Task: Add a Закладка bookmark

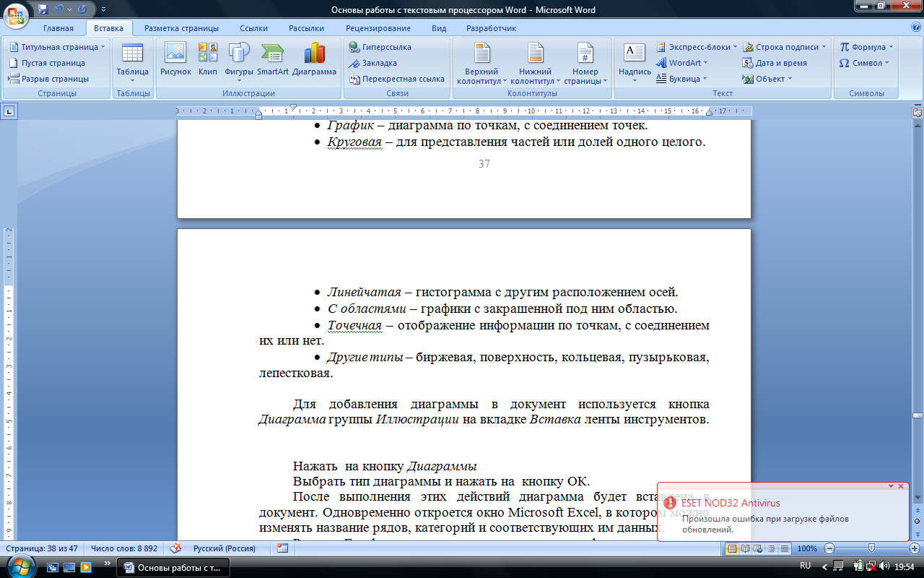Action: pos(372,63)
